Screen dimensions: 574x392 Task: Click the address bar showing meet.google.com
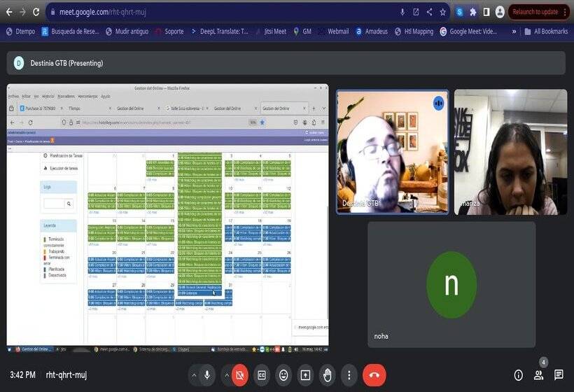tap(210, 12)
